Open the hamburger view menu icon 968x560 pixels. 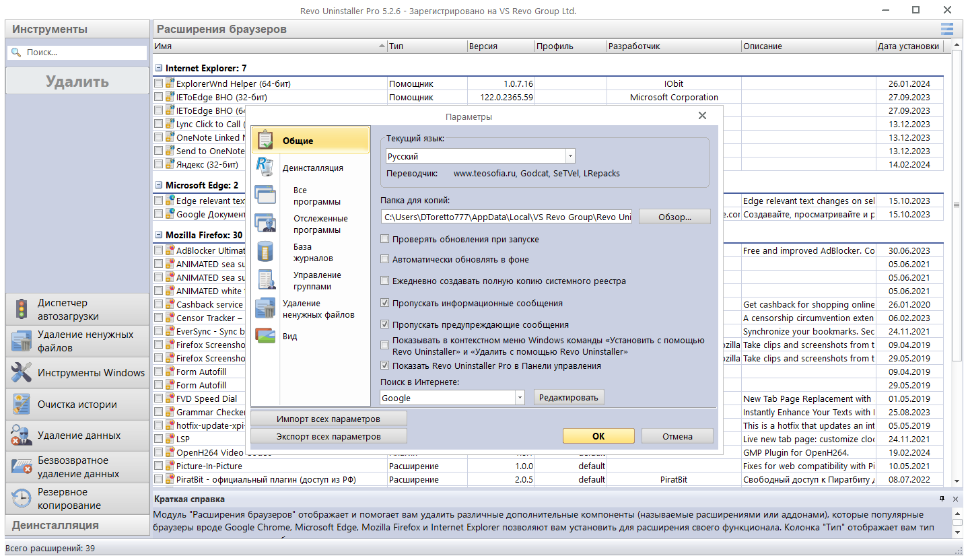pos(947,29)
